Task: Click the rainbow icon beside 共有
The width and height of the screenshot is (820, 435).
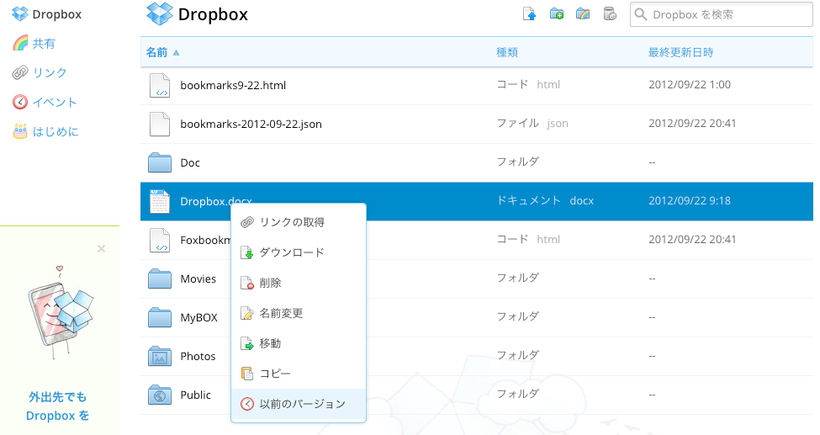Action: [20, 43]
